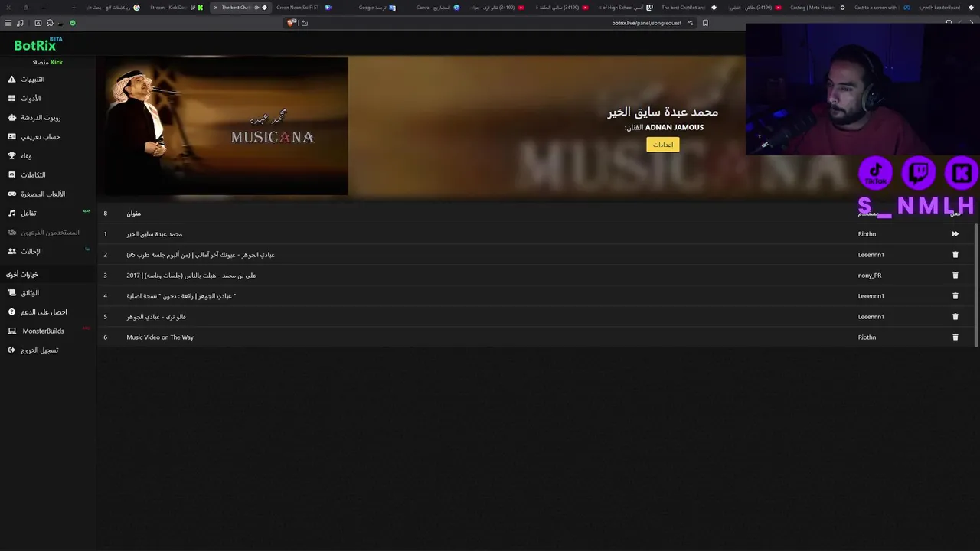The width and height of the screenshot is (980, 551).
Task: Open the التنبيهات sidebar menu item
Action: (33, 79)
